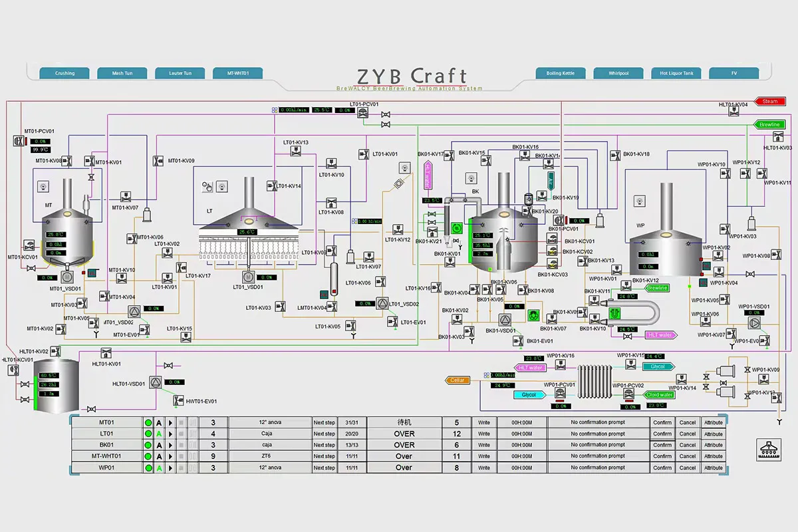Open Attribute for the MT01 row
798x532 pixels.
(714, 422)
